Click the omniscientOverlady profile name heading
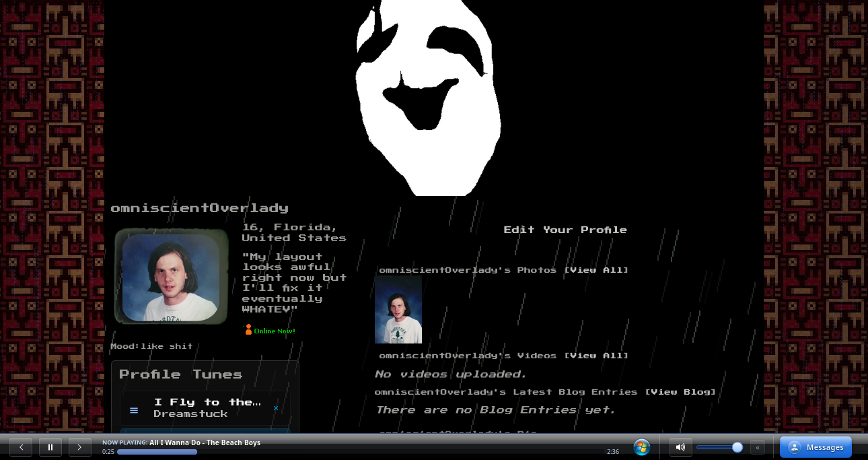 [x=200, y=208]
